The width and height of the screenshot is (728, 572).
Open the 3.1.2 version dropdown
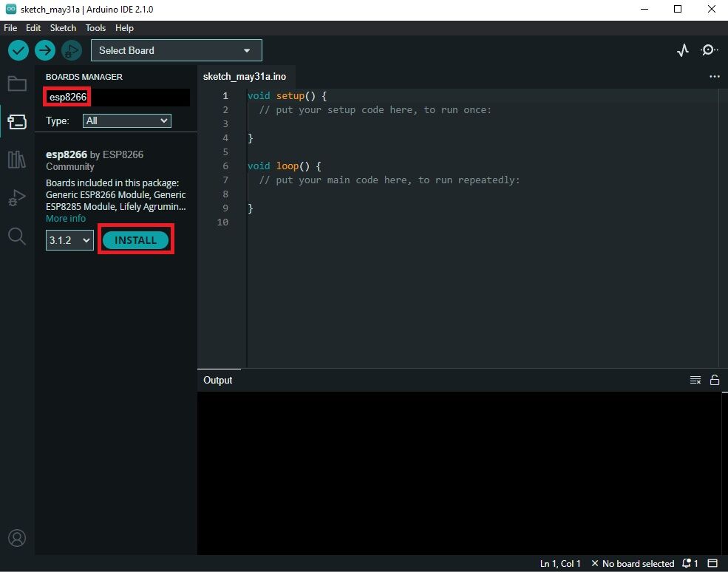69,240
